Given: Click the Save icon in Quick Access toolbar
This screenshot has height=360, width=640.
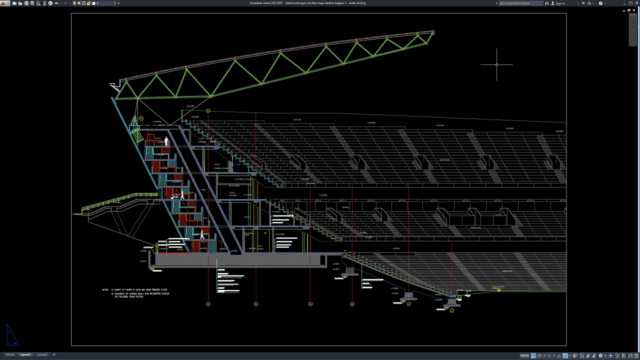Looking at the screenshot, I should [x=26, y=3].
